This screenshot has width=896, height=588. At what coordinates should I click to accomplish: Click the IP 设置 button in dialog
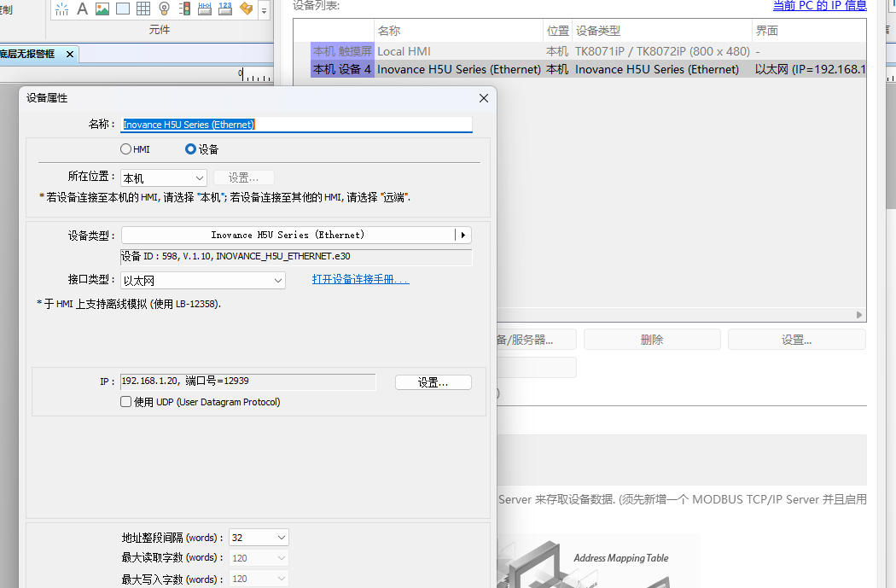coord(433,383)
